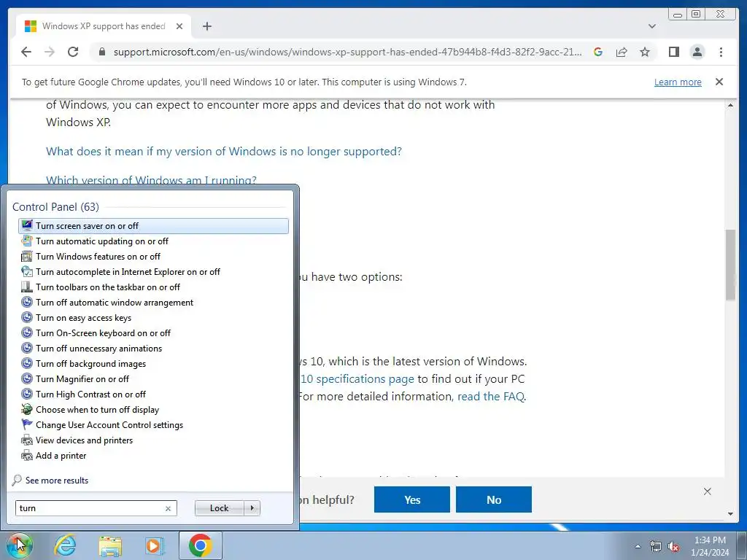Click 'See more results' in Start menu

click(57, 481)
